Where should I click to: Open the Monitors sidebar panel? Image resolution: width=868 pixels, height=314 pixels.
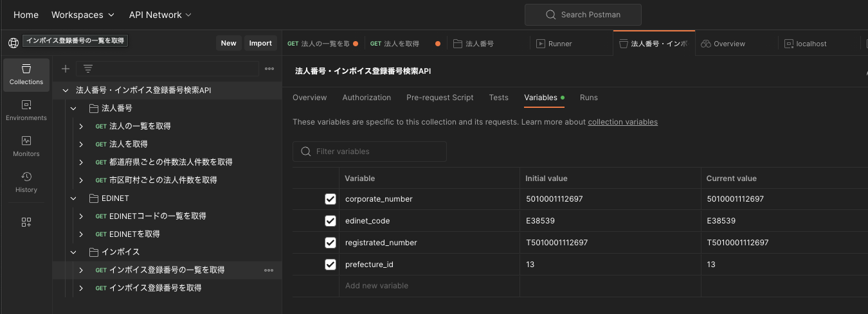[x=26, y=146]
